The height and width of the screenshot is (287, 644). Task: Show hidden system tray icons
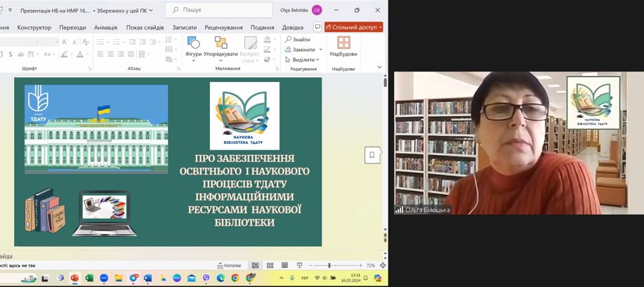tap(282, 278)
